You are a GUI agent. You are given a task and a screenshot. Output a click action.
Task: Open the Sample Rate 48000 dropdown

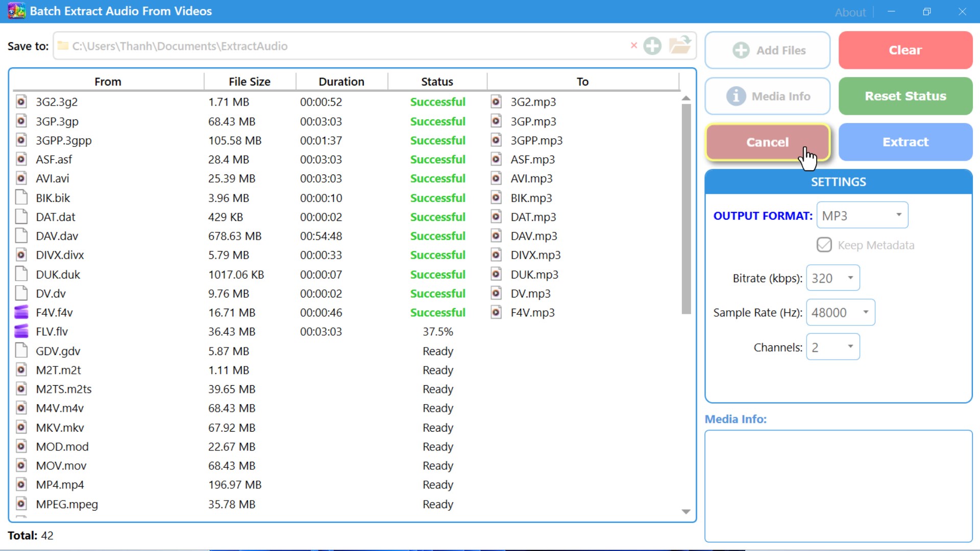point(840,312)
